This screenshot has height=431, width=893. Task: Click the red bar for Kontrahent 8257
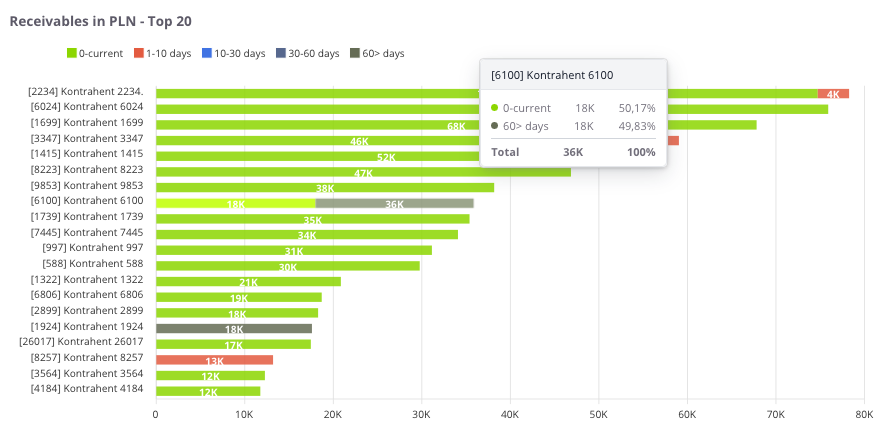click(x=214, y=360)
